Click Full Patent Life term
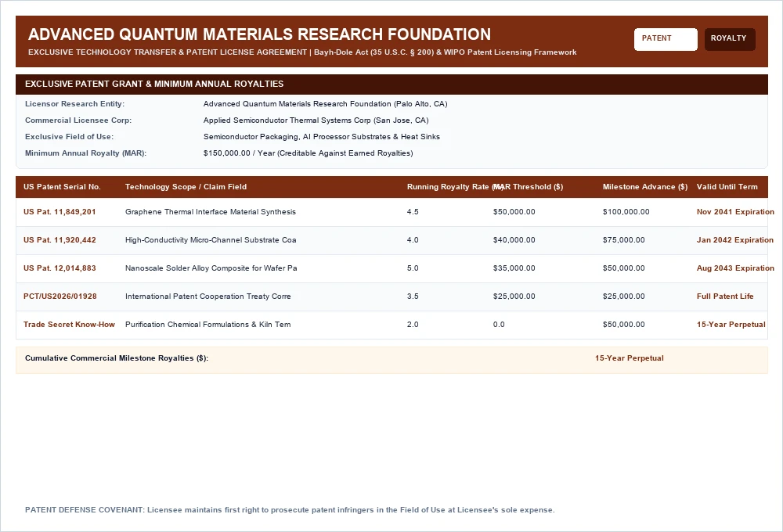 [725, 297]
